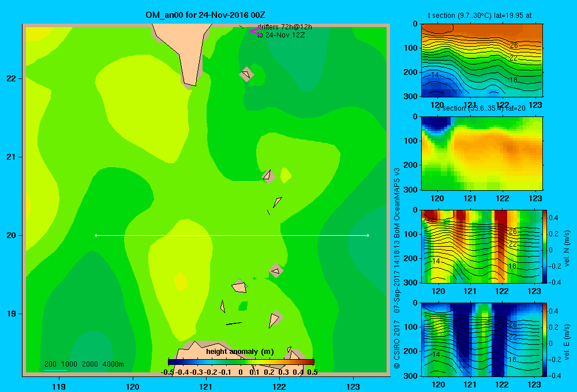Open the northward velocity section plot
The height and width of the screenshot is (392, 577).
(481, 246)
